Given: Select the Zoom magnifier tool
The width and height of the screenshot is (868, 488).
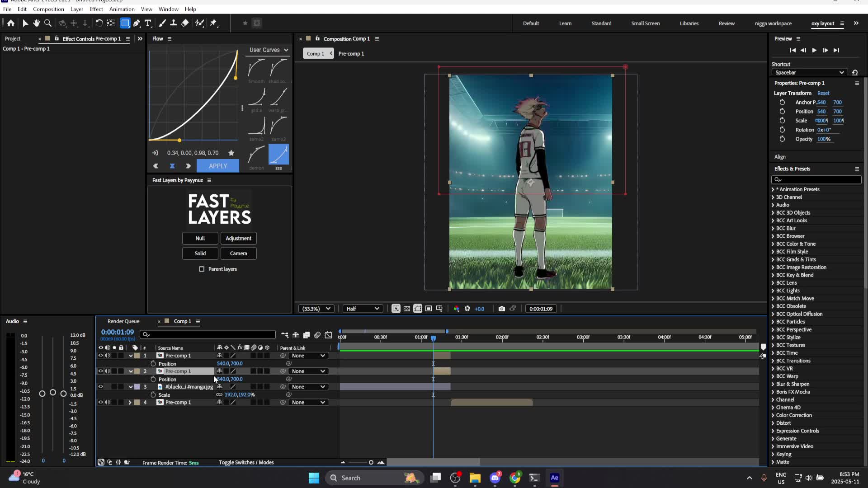Looking at the screenshot, I should (47, 23).
